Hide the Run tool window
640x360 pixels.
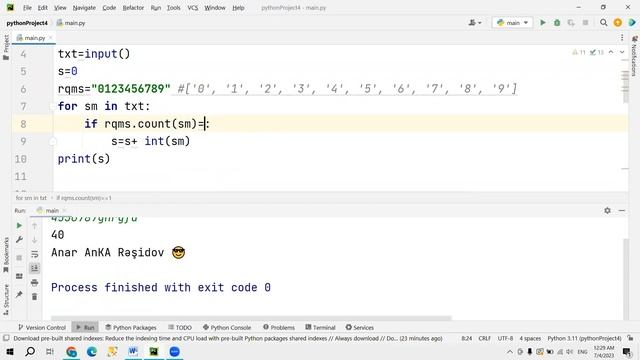622,211
